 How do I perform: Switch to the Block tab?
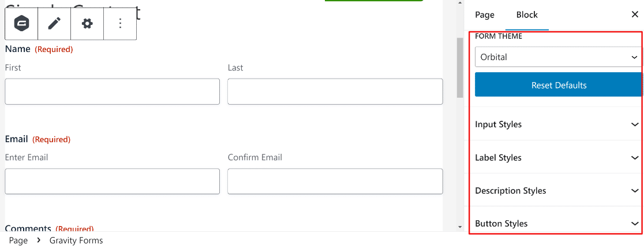[x=527, y=15]
